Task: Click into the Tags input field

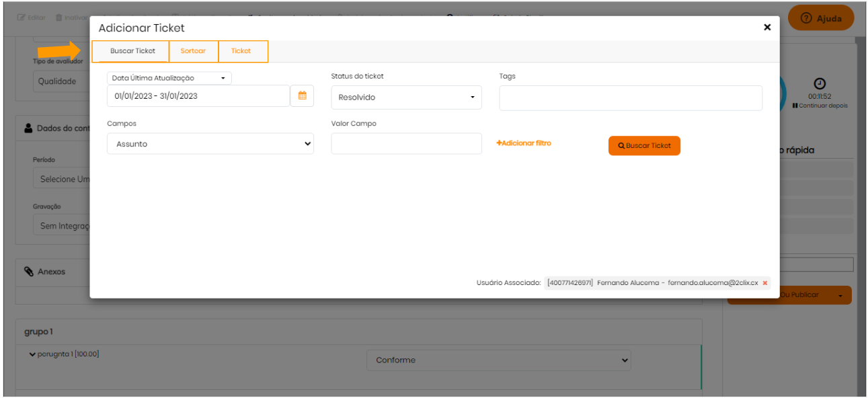Action: pyautogui.click(x=630, y=97)
